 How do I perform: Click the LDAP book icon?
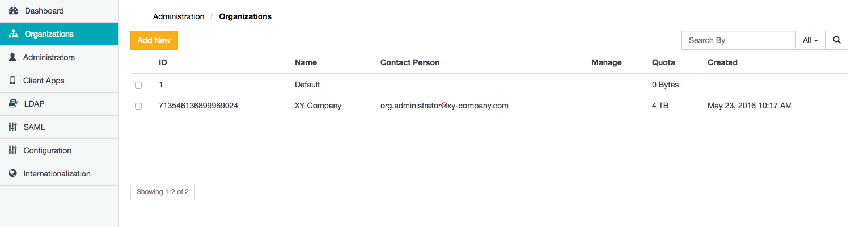click(12, 104)
